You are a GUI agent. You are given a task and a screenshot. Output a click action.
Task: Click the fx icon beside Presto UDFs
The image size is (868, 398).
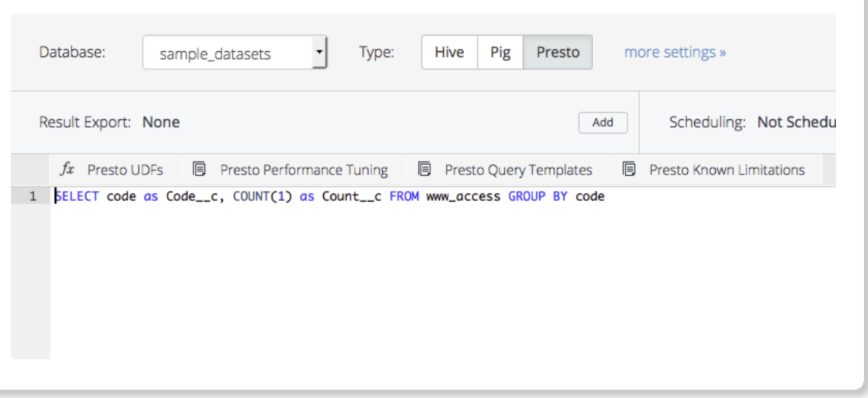coord(67,170)
